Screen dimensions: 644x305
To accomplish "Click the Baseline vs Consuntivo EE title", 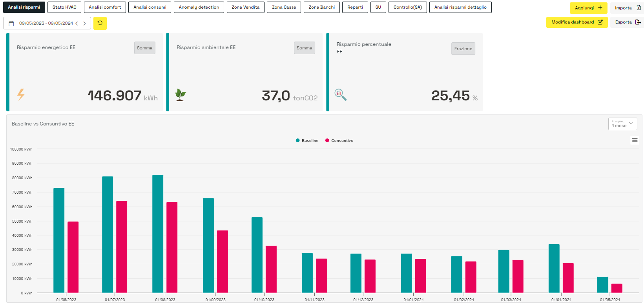I will [x=43, y=124].
